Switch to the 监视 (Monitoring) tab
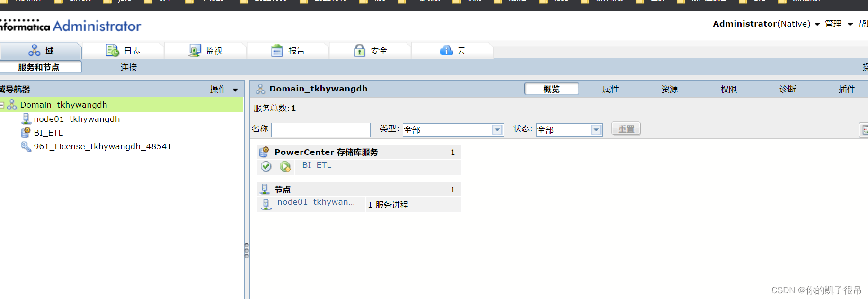 tap(205, 50)
